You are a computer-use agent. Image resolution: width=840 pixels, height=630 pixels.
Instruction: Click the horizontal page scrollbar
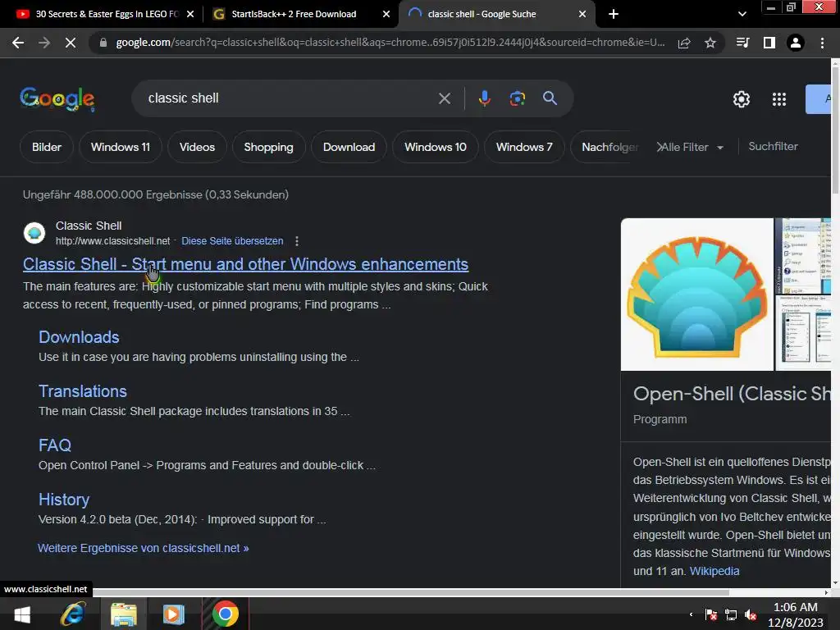tap(410, 592)
